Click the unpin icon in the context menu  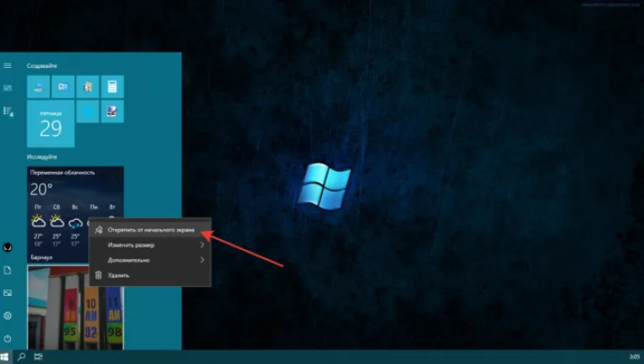click(99, 230)
